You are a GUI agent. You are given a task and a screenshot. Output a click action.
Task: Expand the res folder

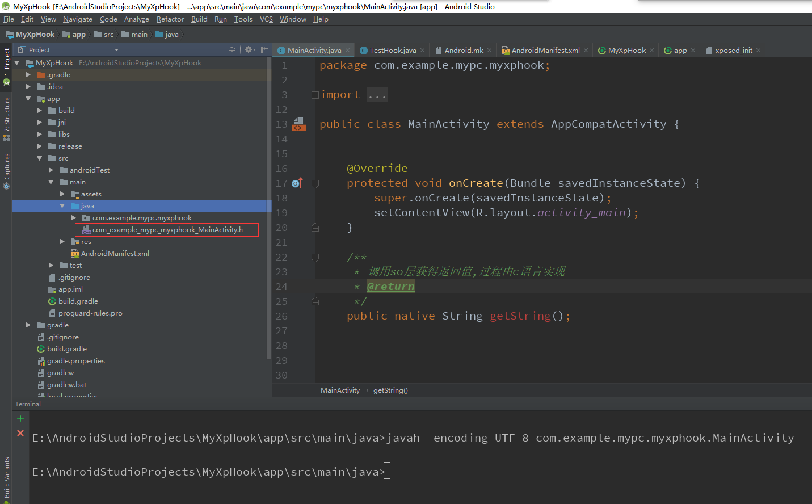tap(62, 242)
